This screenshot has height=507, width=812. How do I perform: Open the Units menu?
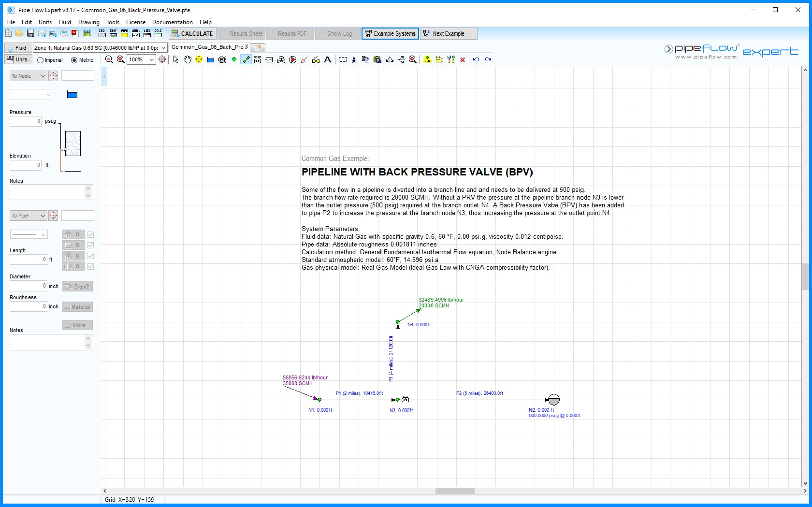click(45, 22)
